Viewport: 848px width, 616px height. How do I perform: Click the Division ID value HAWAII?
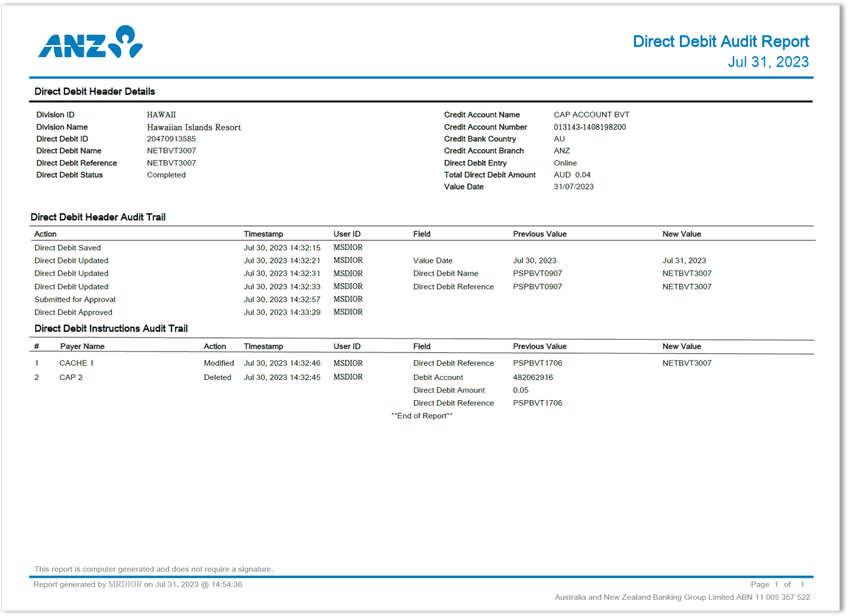point(162,115)
